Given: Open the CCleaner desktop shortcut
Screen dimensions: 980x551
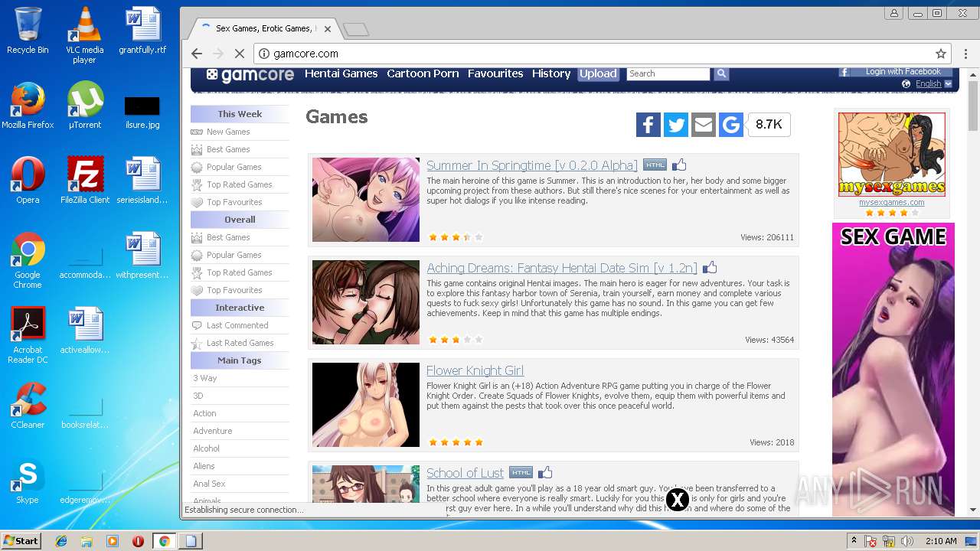Looking at the screenshot, I should click(28, 406).
